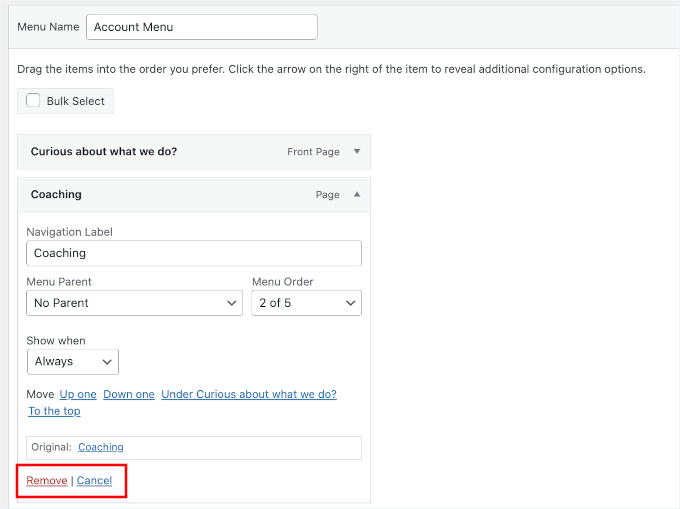Open the Menu Parent dropdown

134,303
